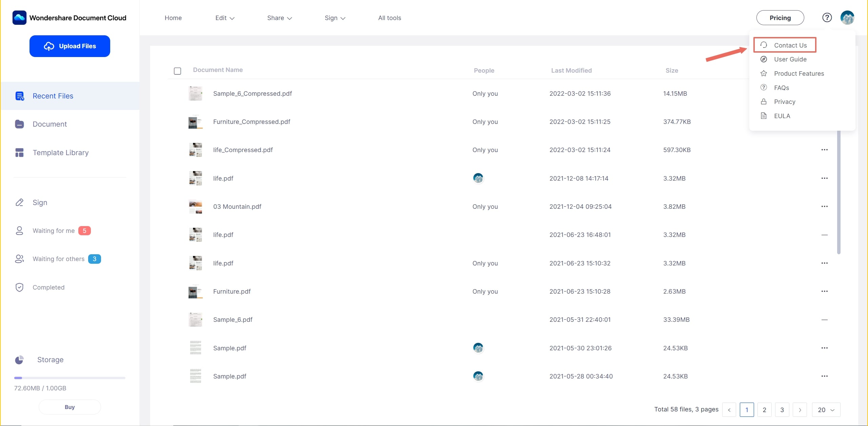Click the User Guide compass icon

click(x=764, y=59)
